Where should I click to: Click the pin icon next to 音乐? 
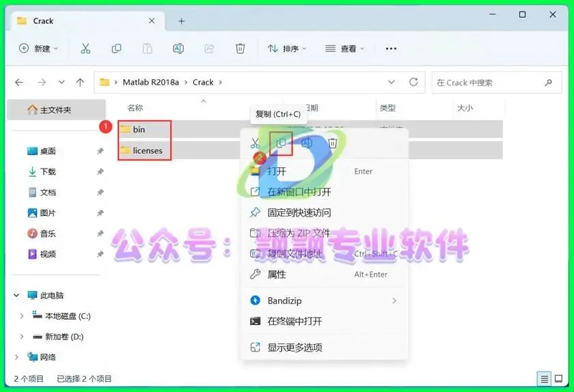coord(100,234)
